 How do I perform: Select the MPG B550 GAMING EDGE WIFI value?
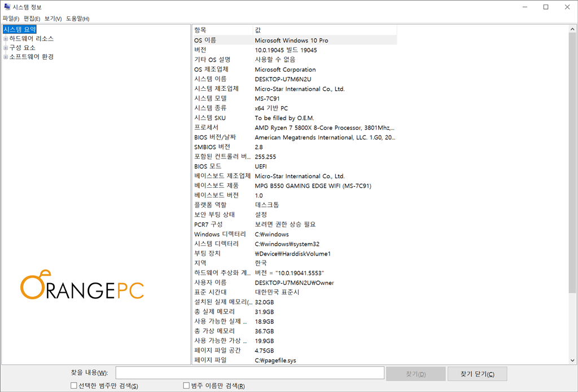pos(313,186)
